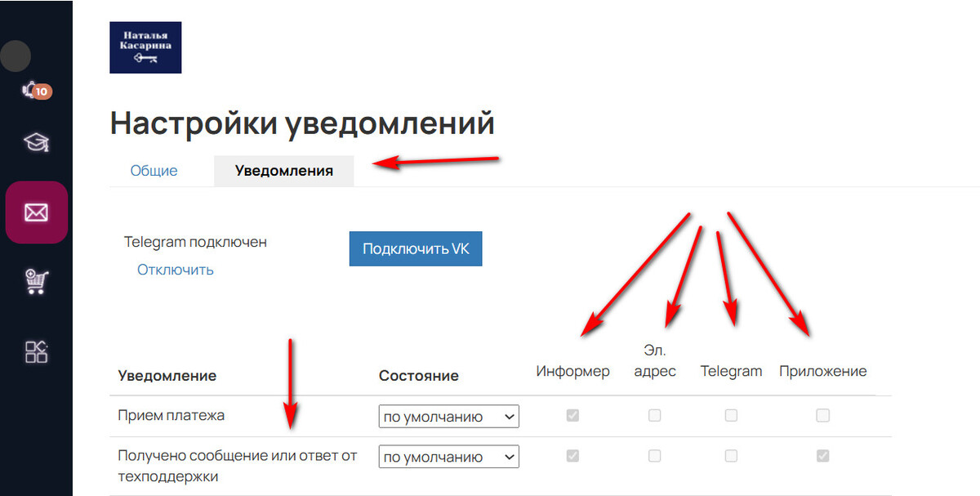Click the gray profile avatar circle
980x496 pixels.
point(16,56)
